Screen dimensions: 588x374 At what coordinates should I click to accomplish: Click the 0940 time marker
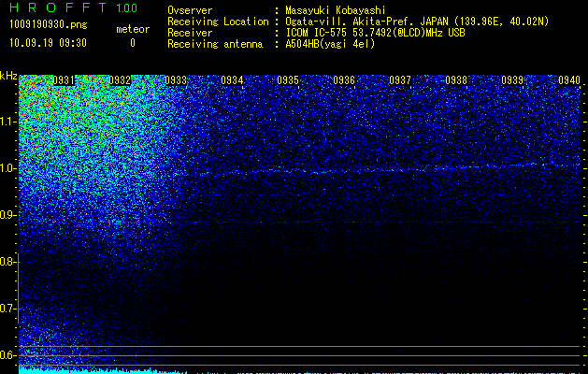point(569,80)
